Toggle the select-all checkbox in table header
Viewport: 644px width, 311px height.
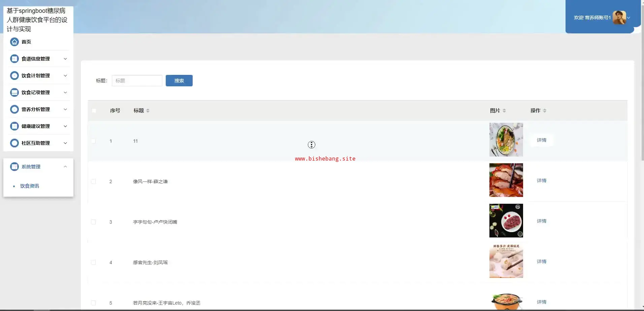tap(94, 111)
